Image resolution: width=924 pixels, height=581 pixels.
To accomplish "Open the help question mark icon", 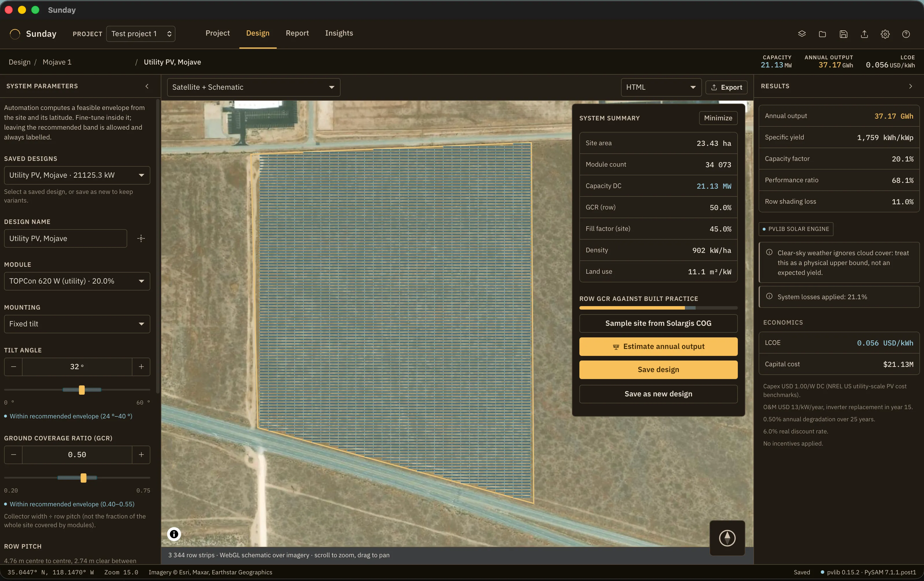I will pos(906,34).
